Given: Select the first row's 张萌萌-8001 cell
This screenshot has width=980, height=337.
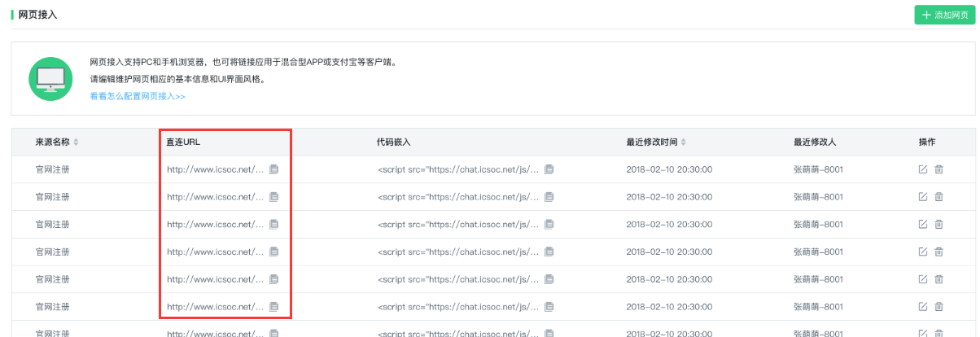Looking at the screenshot, I should (x=818, y=169).
